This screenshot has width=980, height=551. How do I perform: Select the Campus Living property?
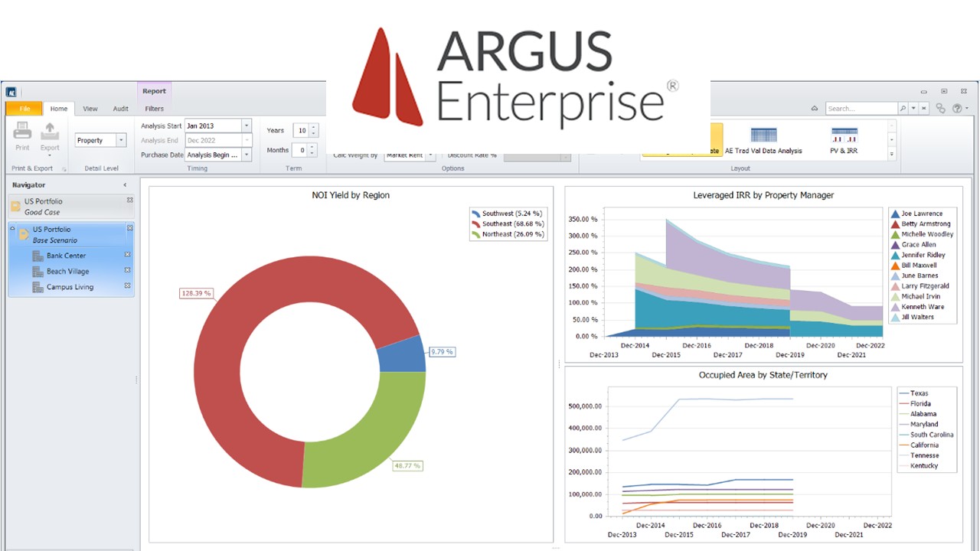point(70,287)
